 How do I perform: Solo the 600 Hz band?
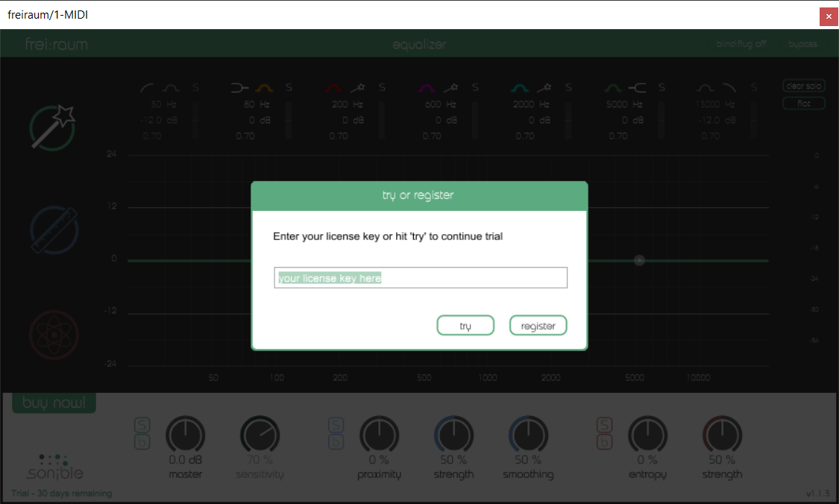[x=475, y=87]
